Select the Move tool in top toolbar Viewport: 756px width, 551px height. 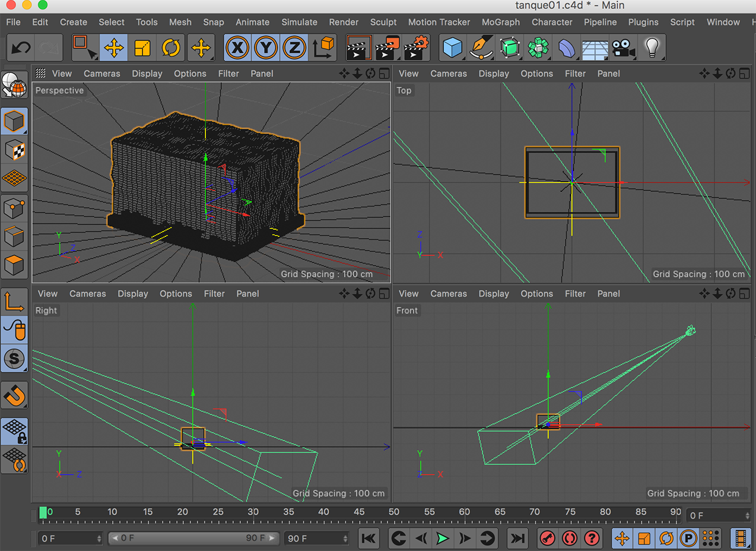click(x=113, y=48)
